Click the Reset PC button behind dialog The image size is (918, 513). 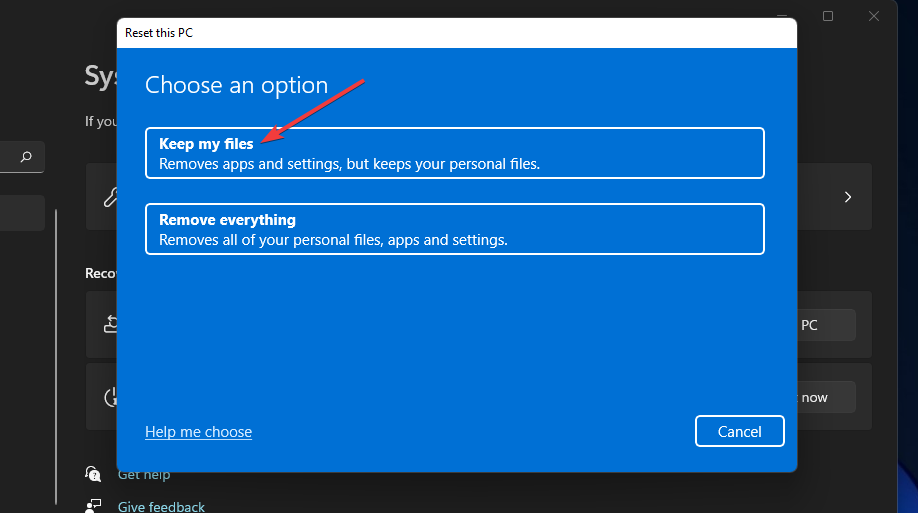[826, 325]
